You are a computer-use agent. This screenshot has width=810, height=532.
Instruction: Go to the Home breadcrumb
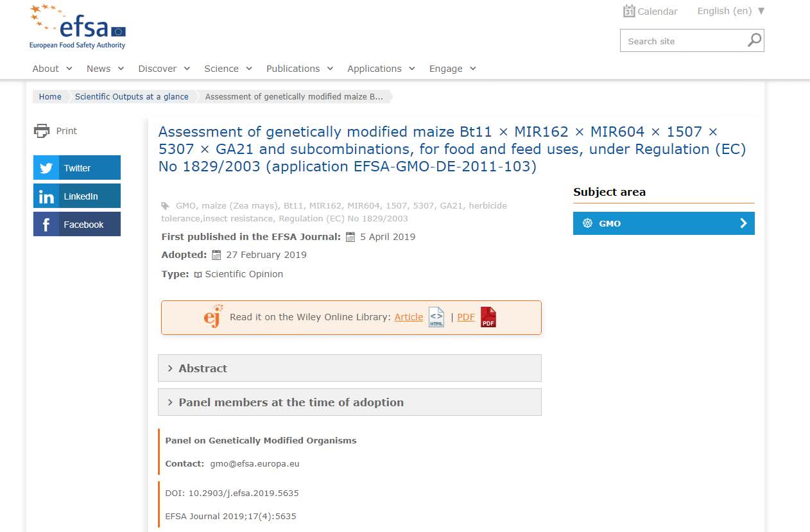pos(50,97)
